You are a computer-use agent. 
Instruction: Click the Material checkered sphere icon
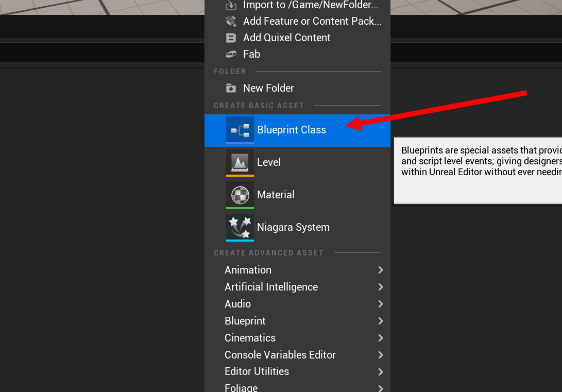240,195
